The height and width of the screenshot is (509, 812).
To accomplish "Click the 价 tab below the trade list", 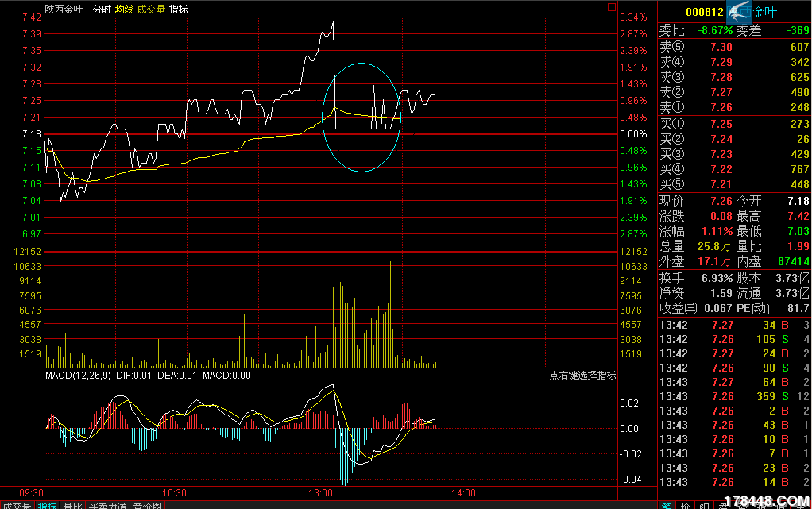I will (686, 505).
